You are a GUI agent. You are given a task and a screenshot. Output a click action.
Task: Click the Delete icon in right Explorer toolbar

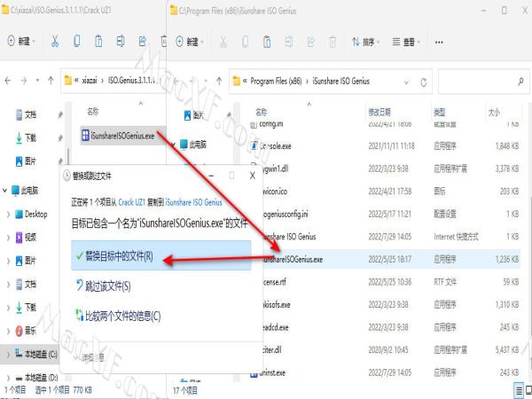click(332, 42)
